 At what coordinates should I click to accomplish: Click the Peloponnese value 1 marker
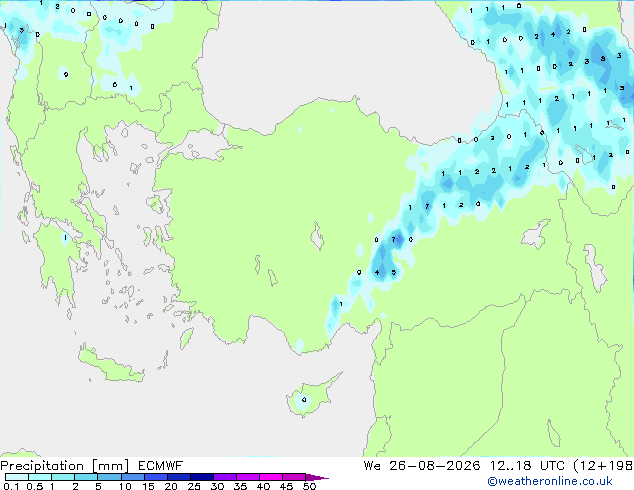click(66, 238)
